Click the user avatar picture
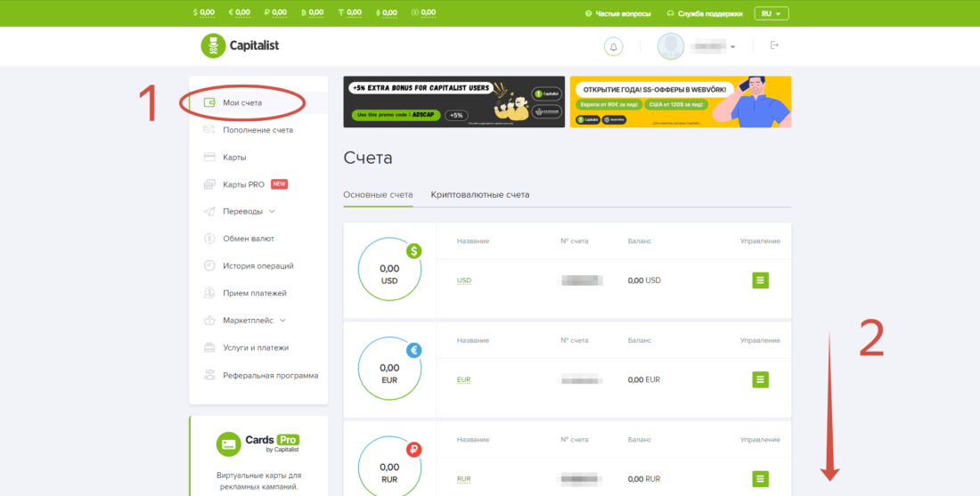This screenshot has width=980, height=496. 671,46
